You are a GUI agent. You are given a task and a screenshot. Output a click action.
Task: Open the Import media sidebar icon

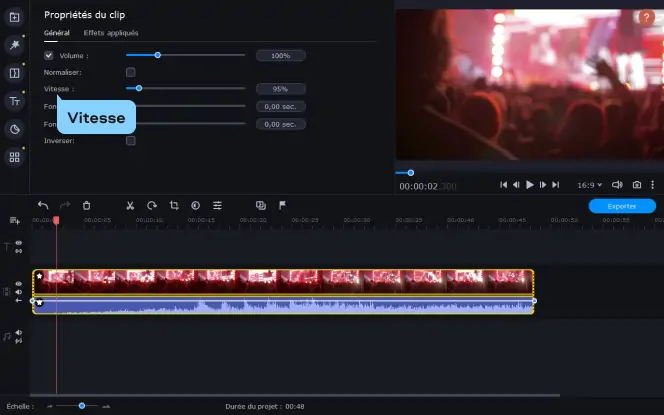pyautogui.click(x=14, y=17)
